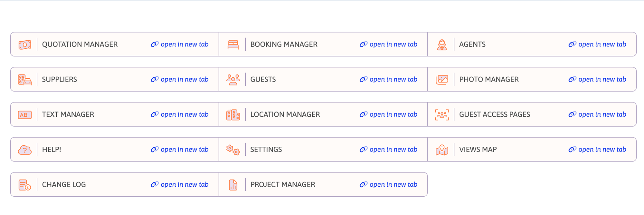Click the Help cloud question icon
644x215 pixels.
click(x=25, y=150)
